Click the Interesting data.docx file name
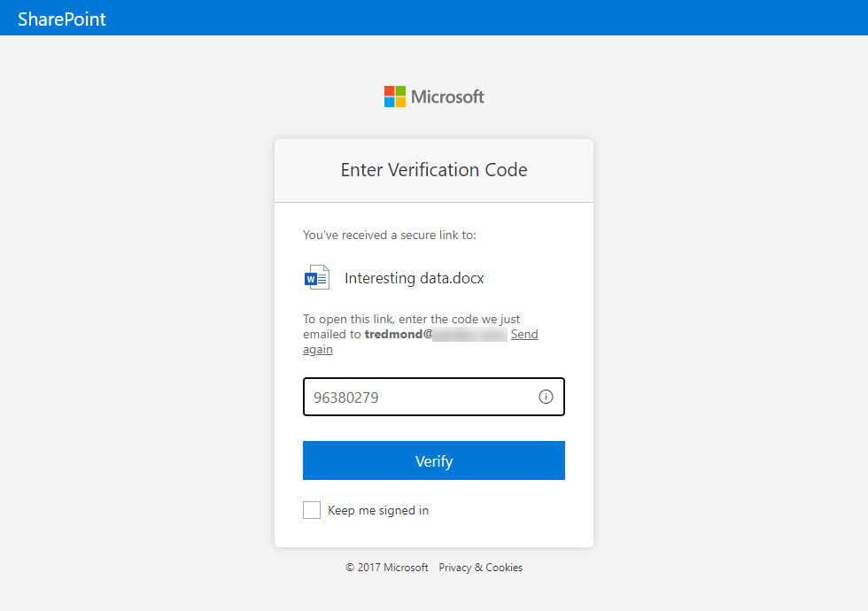Viewport: 868px width, 611px height. tap(415, 278)
